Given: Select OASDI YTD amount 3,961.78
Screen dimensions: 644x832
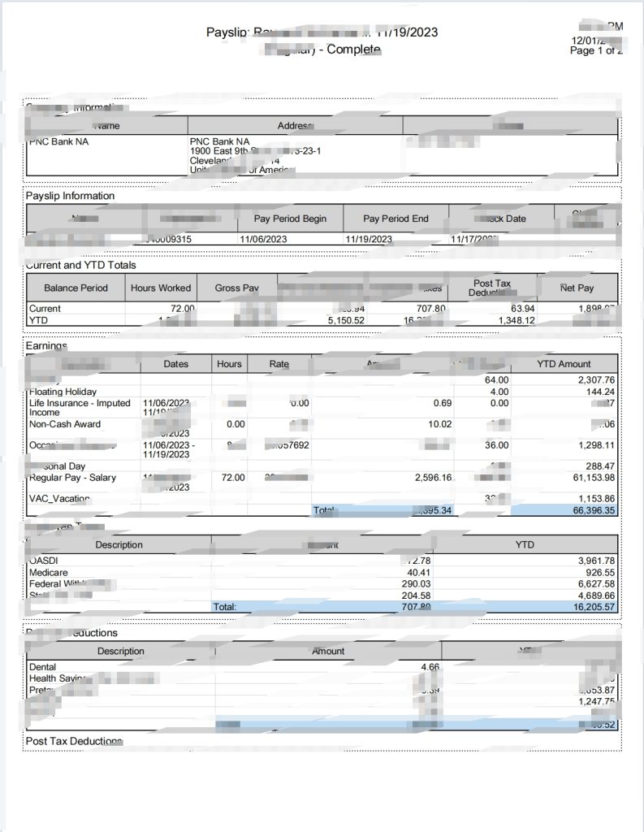Looking at the screenshot, I should point(596,561).
